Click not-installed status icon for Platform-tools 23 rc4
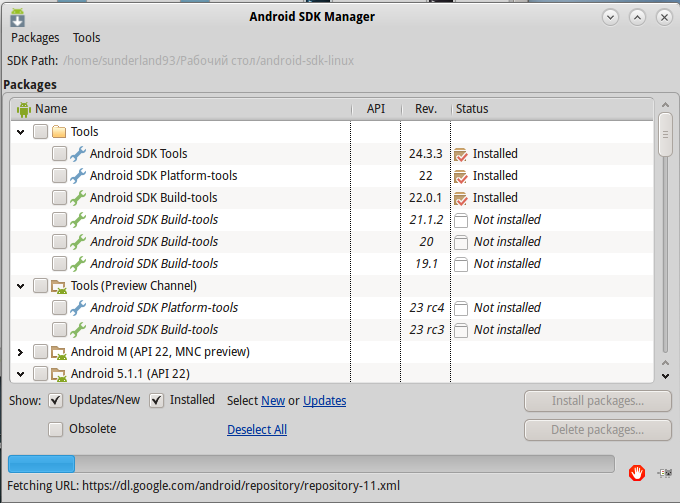 pyautogui.click(x=461, y=308)
